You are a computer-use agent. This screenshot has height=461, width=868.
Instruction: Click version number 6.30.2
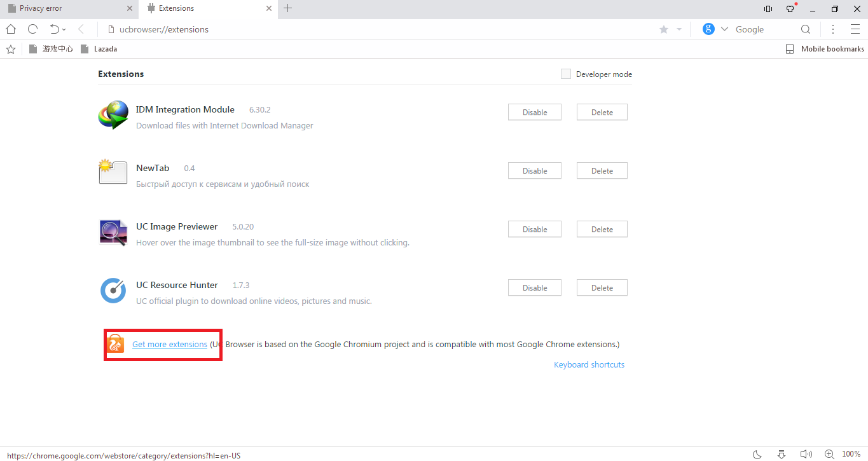coord(260,110)
